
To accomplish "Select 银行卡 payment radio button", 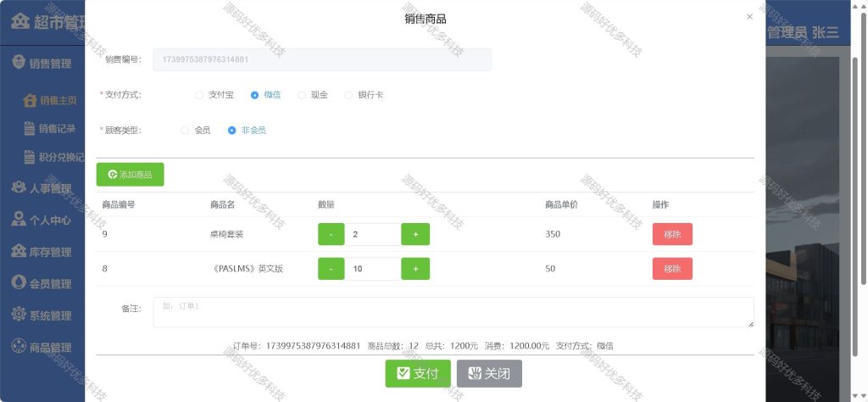I will point(348,95).
